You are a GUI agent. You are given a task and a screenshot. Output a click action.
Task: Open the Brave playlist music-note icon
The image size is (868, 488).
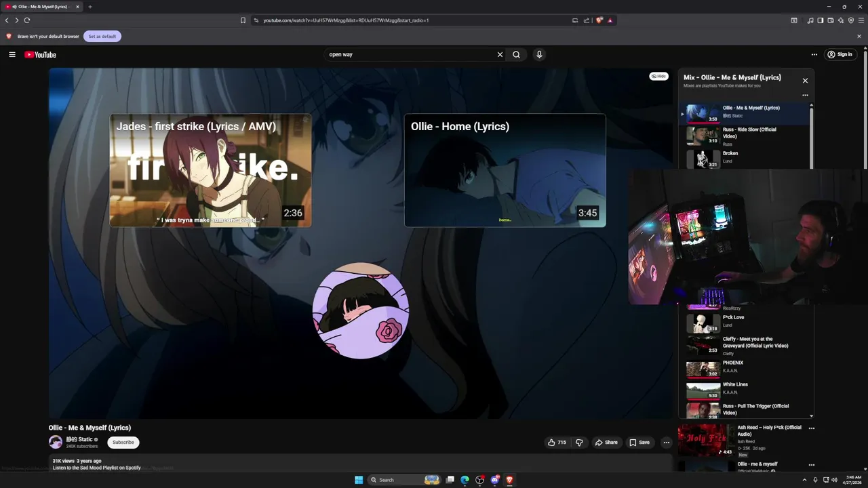810,20
